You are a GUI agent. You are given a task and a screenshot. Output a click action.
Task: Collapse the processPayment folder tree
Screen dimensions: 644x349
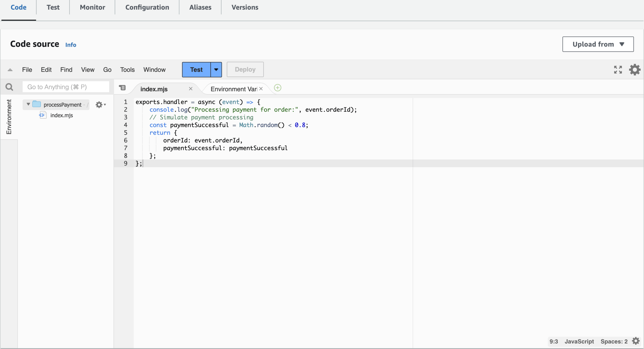tap(28, 104)
